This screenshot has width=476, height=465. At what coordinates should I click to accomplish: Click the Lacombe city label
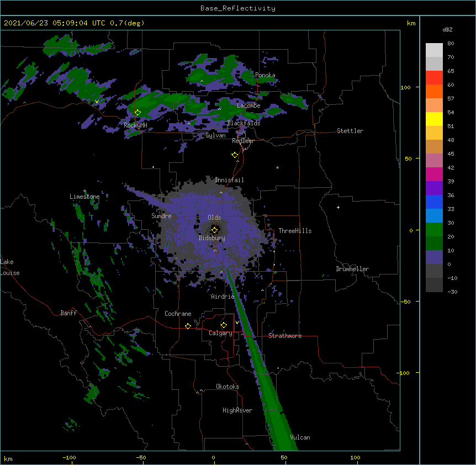point(248,105)
